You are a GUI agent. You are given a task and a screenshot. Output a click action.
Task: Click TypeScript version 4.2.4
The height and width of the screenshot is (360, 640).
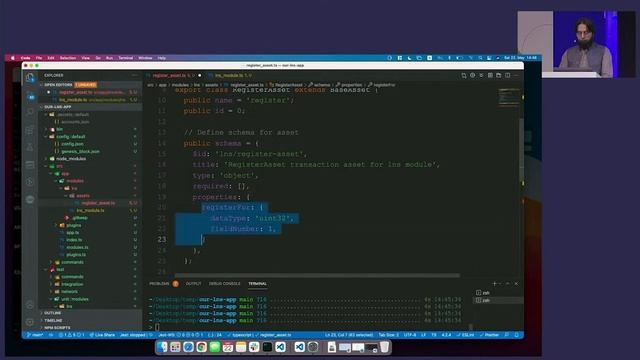[x=447, y=335]
